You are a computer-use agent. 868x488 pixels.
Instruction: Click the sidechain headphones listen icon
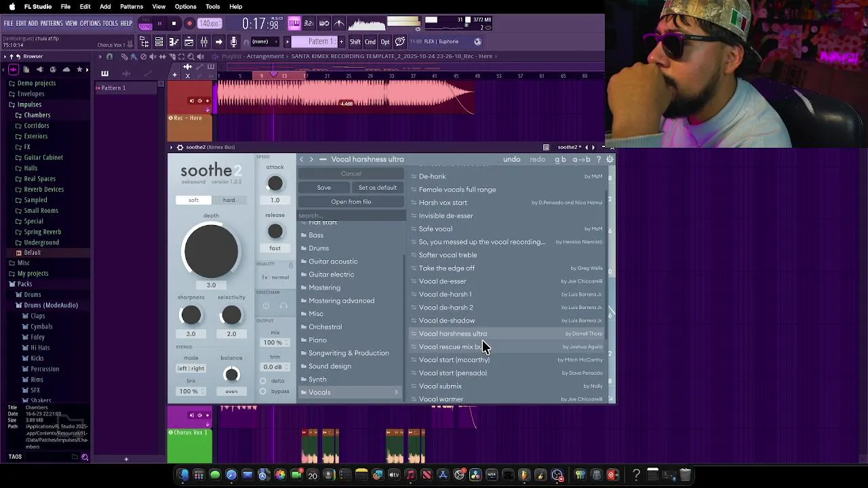point(283,306)
